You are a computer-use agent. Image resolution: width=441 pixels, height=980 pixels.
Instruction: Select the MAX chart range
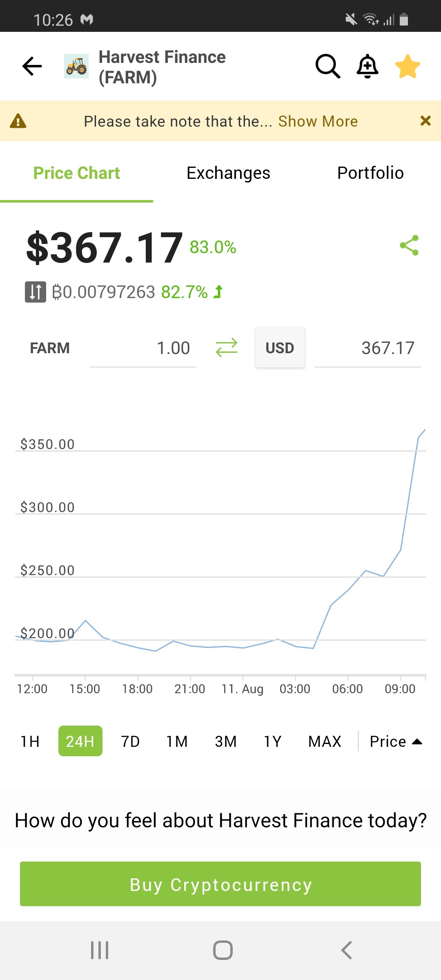tap(325, 741)
